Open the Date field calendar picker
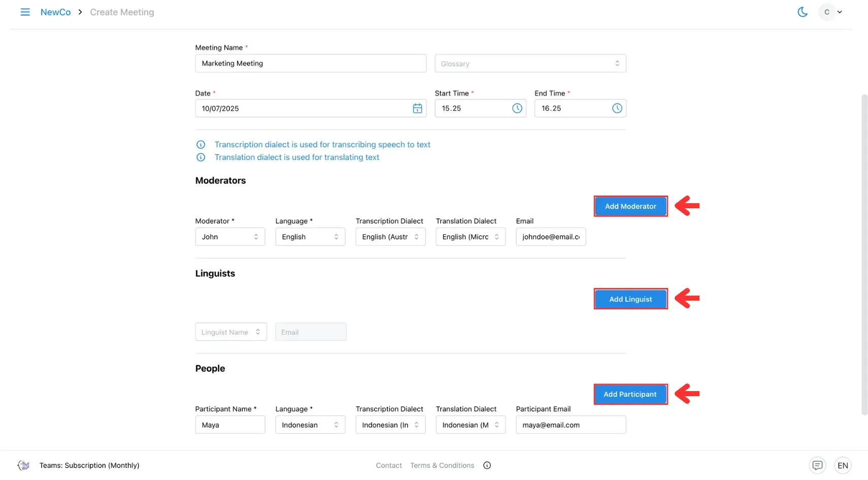The image size is (868, 480). click(417, 108)
